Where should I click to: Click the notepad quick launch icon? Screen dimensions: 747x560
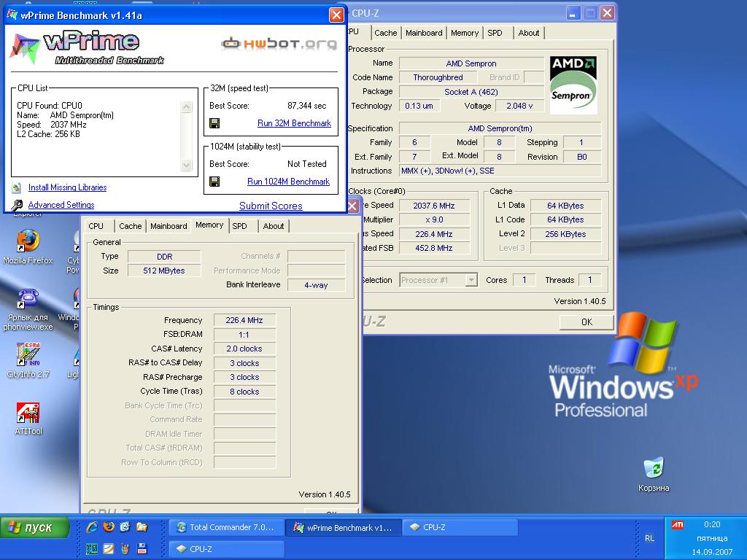(x=109, y=548)
